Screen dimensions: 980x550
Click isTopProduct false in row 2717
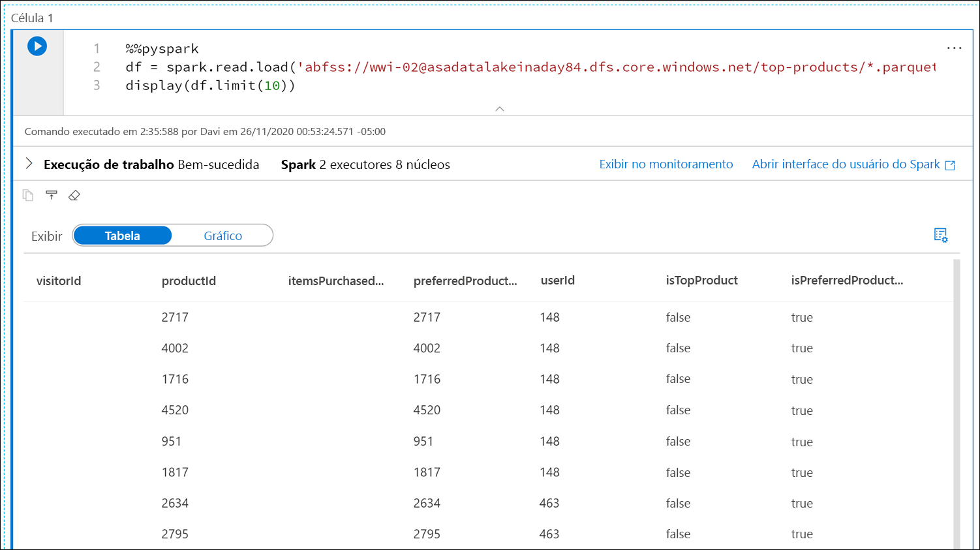[678, 318]
